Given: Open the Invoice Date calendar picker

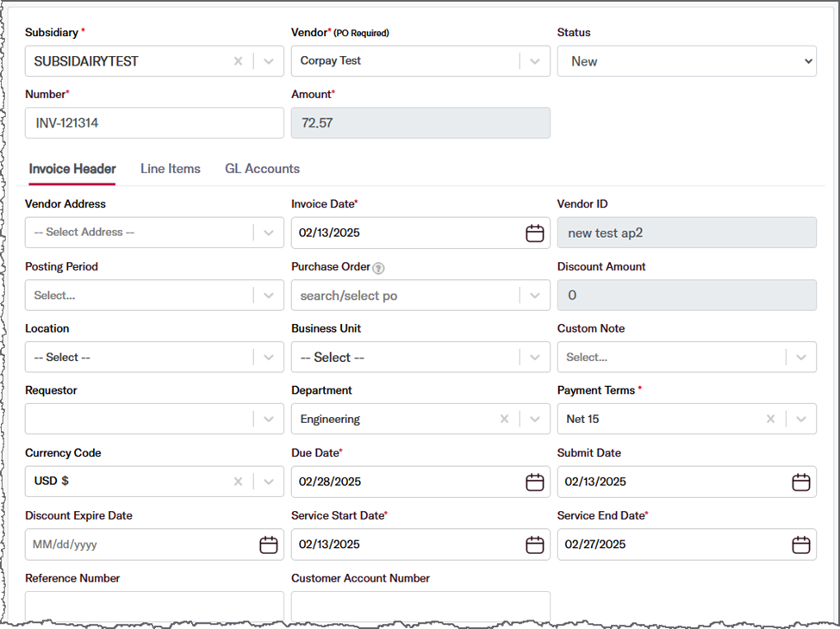Looking at the screenshot, I should [534, 233].
